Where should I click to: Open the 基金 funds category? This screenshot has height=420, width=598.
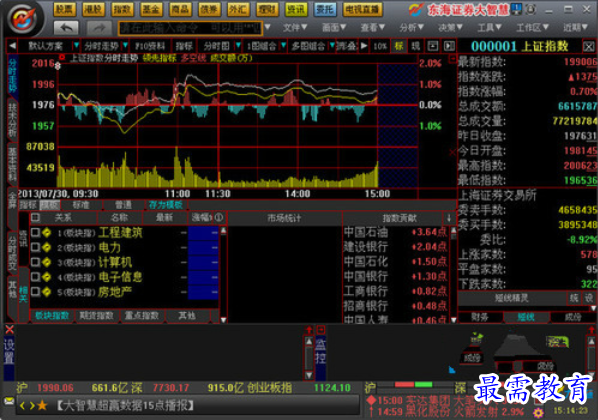(x=151, y=9)
